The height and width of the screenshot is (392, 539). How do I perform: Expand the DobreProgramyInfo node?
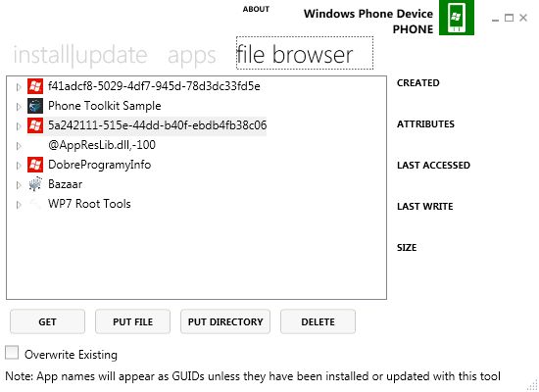point(19,166)
